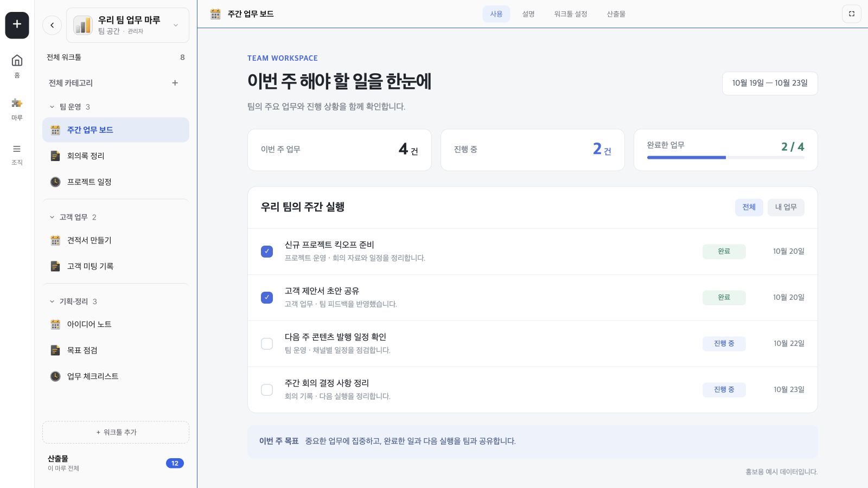Click the + 워크툴 추가 button
Image resolution: width=868 pixels, height=488 pixels.
[116, 432]
